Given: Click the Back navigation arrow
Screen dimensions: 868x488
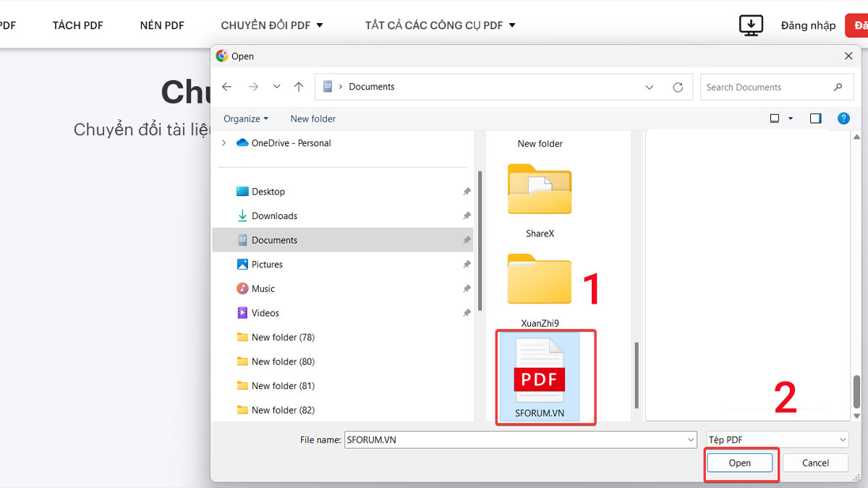Looking at the screenshot, I should pos(227,87).
